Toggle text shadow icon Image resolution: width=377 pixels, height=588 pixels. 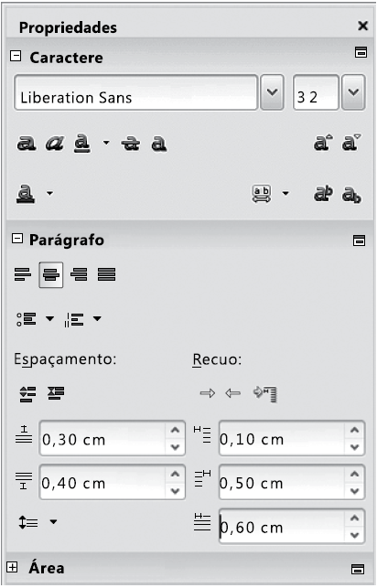(159, 144)
